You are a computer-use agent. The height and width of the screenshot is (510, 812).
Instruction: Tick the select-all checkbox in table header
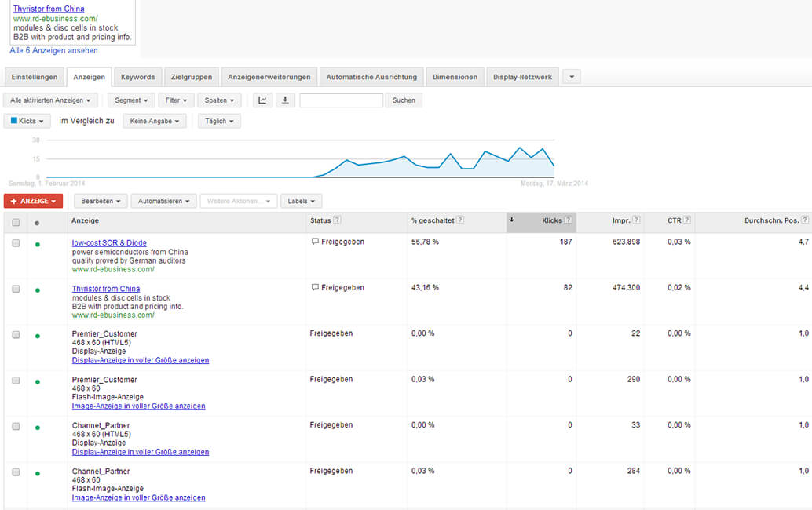pos(16,222)
